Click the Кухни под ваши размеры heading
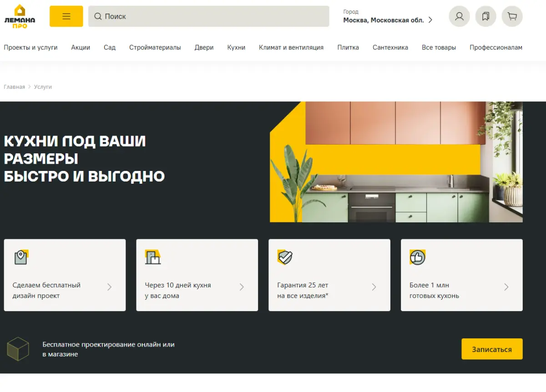Screen dimensions: 546x392 click(x=84, y=158)
